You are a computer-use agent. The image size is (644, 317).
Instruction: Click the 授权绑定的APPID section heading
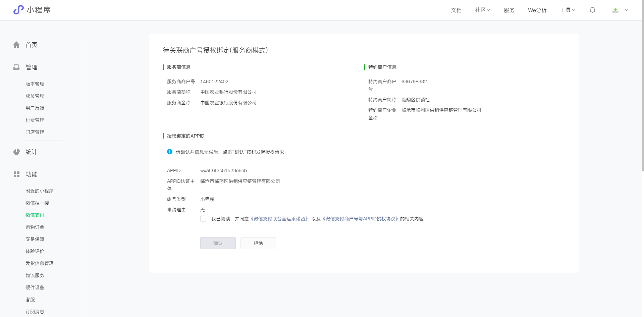(x=186, y=136)
